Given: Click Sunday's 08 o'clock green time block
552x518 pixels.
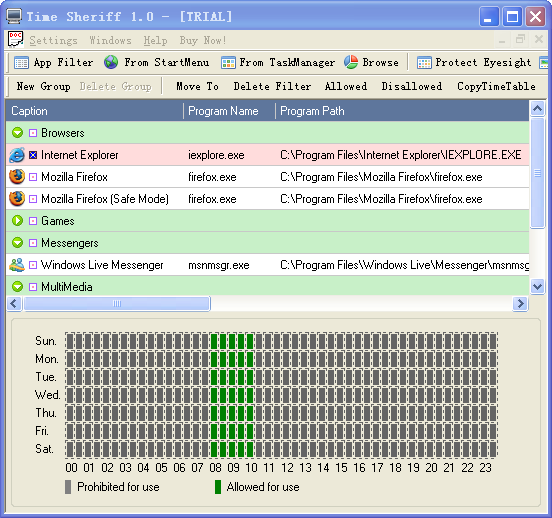Looking at the screenshot, I should pos(214,341).
